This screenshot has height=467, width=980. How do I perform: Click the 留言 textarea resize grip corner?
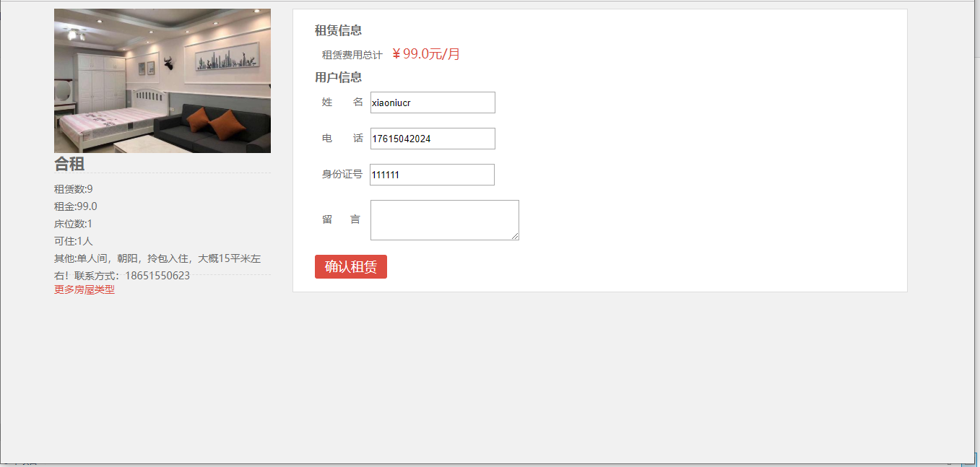(x=516, y=237)
